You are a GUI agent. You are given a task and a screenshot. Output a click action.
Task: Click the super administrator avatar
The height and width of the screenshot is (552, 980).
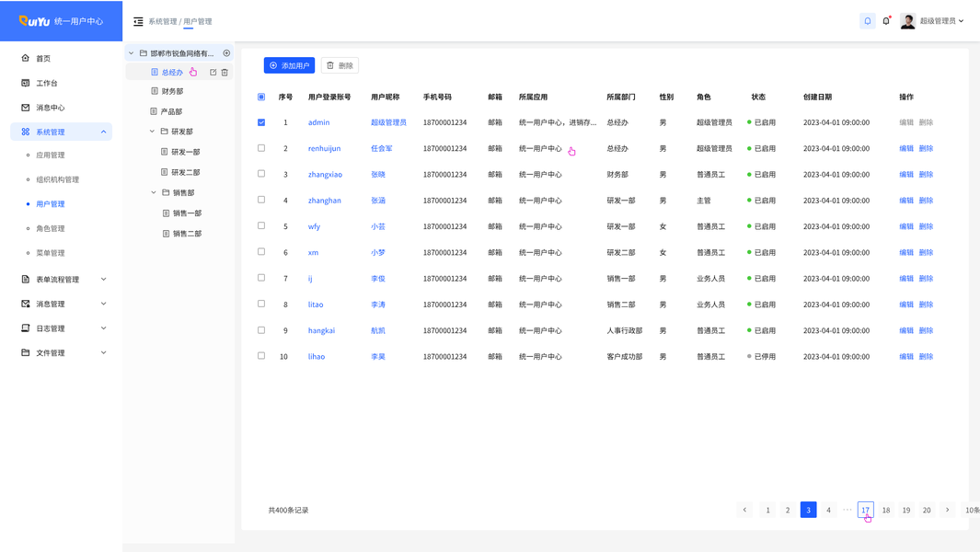pos(907,21)
